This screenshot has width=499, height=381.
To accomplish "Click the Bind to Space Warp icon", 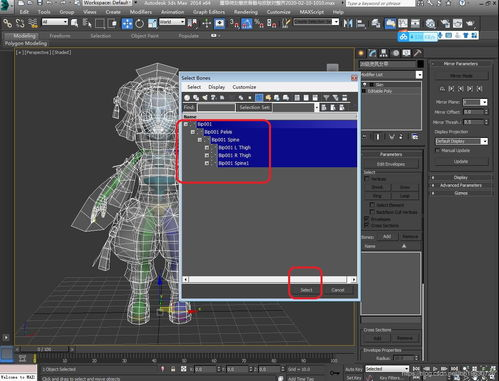I will [32, 23].
